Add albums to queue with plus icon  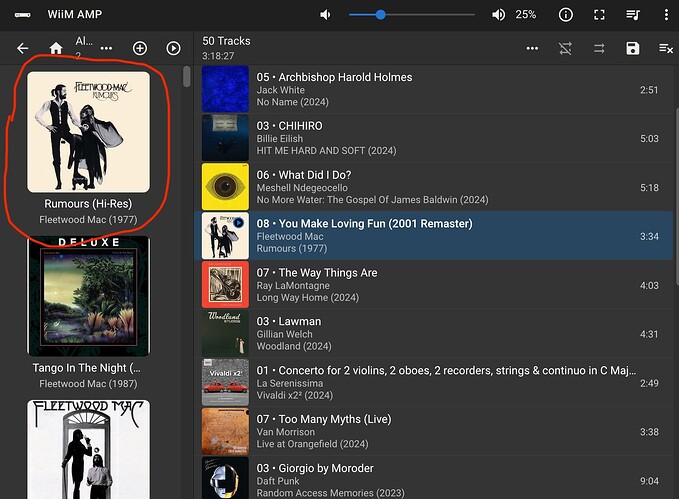click(x=140, y=48)
